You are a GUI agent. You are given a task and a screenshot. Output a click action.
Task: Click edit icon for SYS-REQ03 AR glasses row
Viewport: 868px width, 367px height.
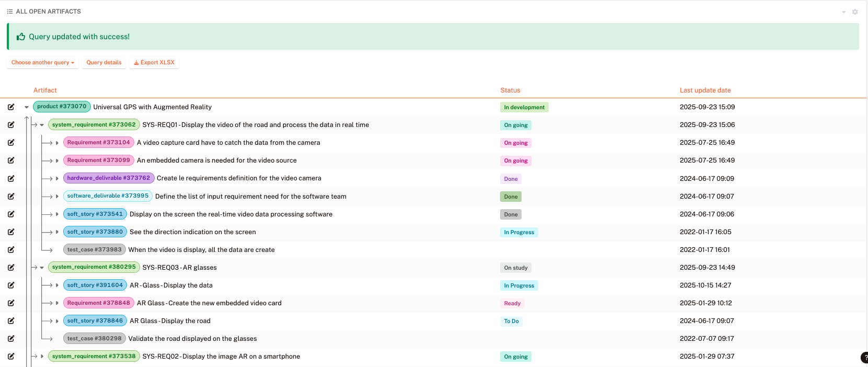pyautogui.click(x=11, y=268)
